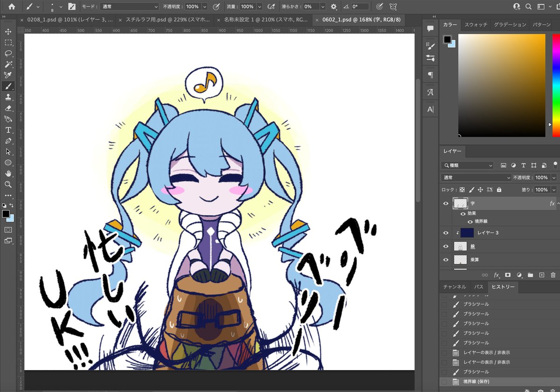Select the Hand tool
The image size is (560, 392).
pyautogui.click(x=8, y=173)
